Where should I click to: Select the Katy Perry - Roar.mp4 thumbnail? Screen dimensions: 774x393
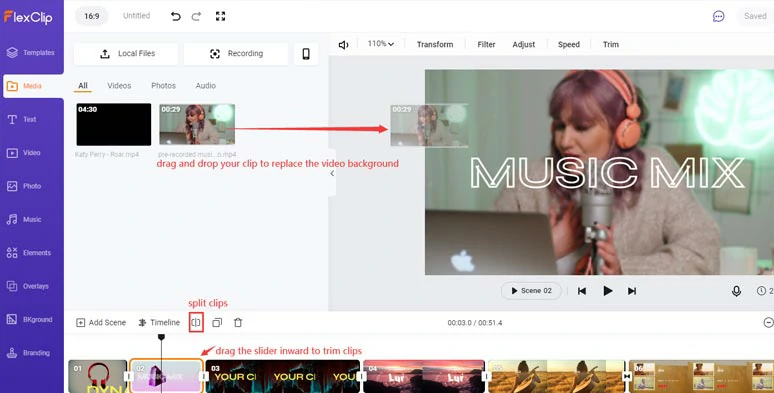coord(114,124)
